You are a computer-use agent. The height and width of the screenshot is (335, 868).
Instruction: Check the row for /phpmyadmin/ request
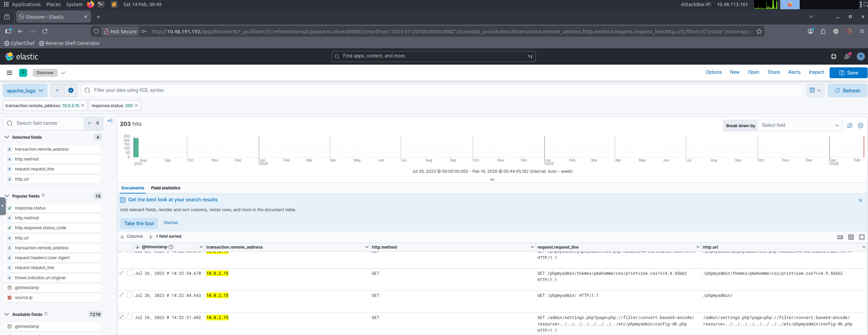[130, 295]
